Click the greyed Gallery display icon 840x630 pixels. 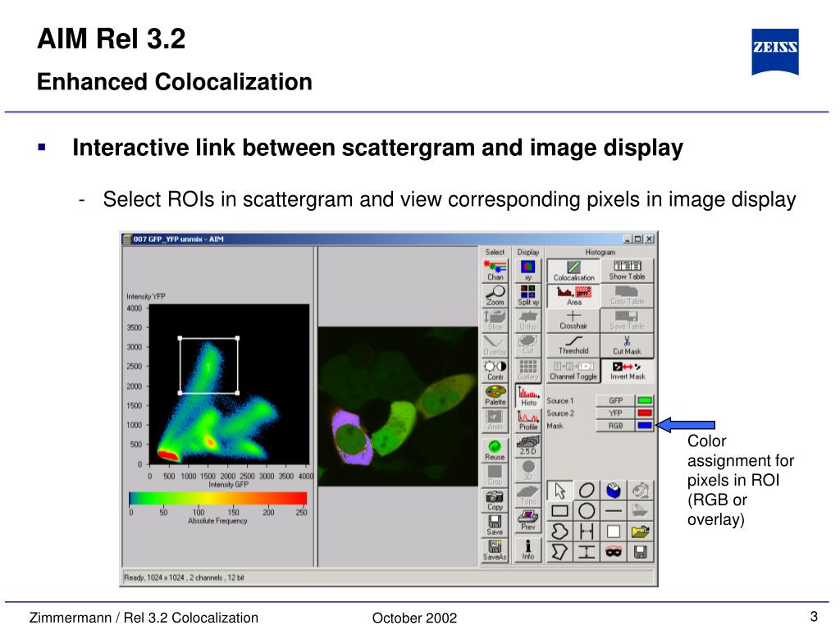tap(528, 370)
